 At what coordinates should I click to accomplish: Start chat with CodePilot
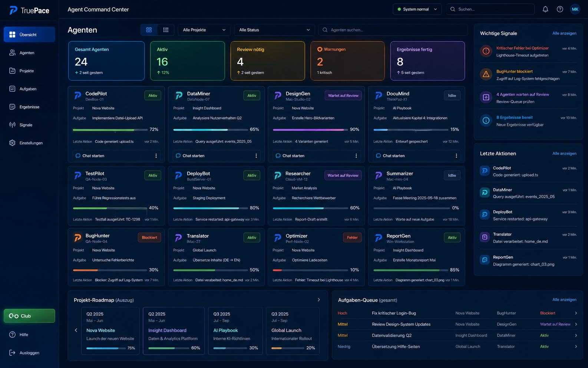click(90, 156)
